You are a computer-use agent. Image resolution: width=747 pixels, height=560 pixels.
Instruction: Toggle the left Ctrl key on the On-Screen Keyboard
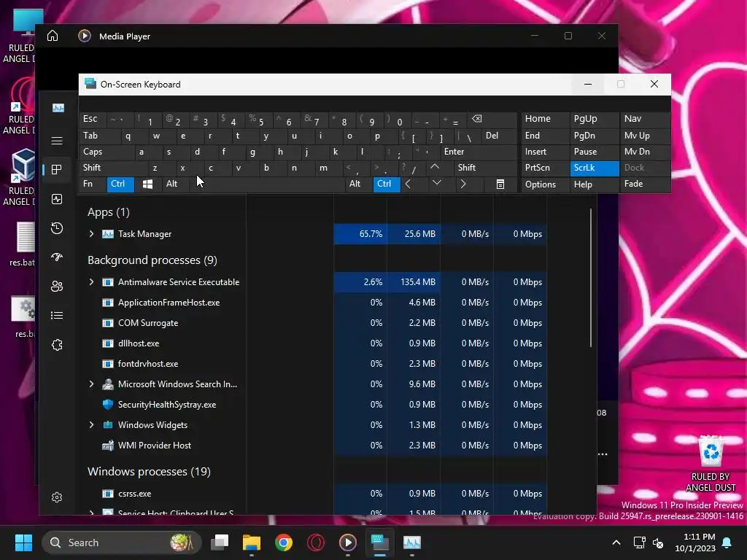point(120,184)
